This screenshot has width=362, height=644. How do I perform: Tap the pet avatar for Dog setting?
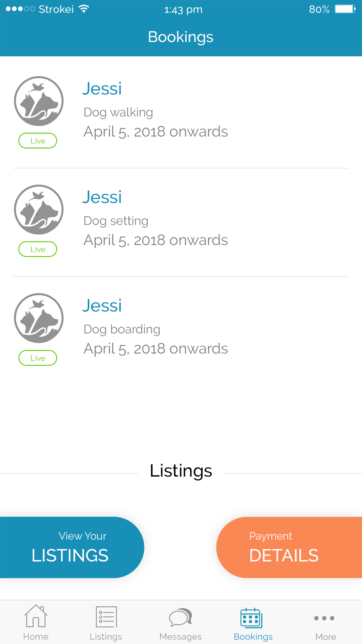39,210
